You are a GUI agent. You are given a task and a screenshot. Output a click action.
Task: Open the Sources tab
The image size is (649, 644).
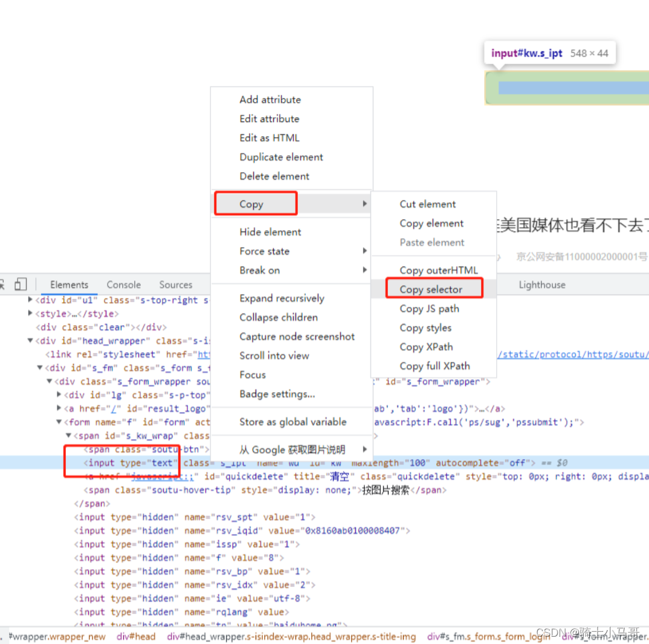(x=175, y=285)
